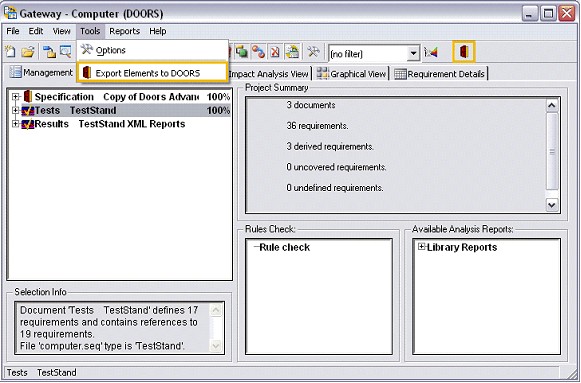The width and height of the screenshot is (581, 383).
Task: Click the green overlapping boxes toolbar icon
Action: tap(242, 51)
